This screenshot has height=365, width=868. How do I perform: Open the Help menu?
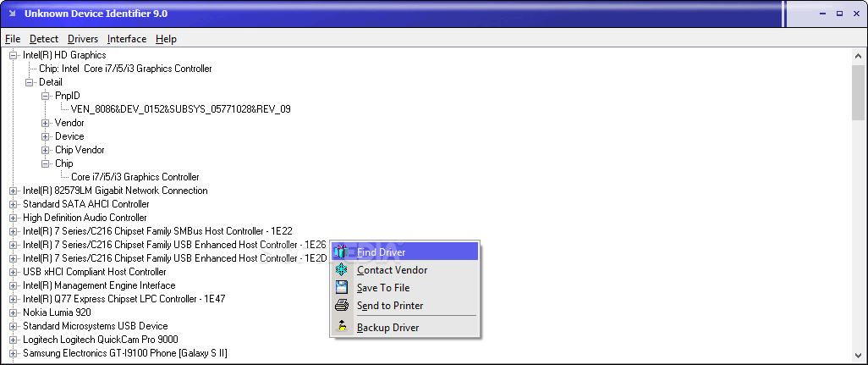coord(166,39)
